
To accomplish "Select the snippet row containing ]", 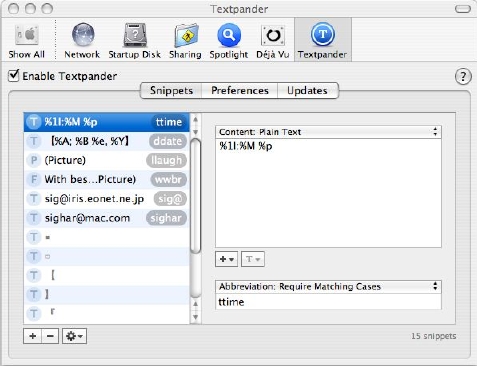I will [x=107, y=295].
